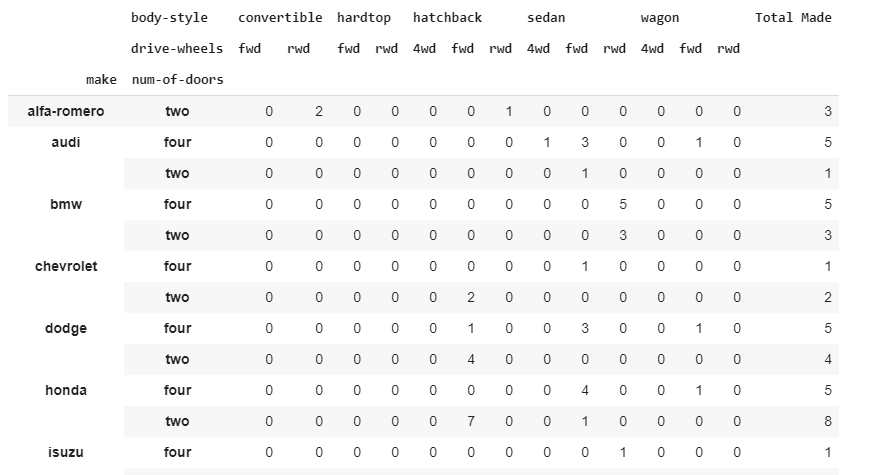Click alfa-romero's Total Made value
Screen dimensions: 885x475
827,111
